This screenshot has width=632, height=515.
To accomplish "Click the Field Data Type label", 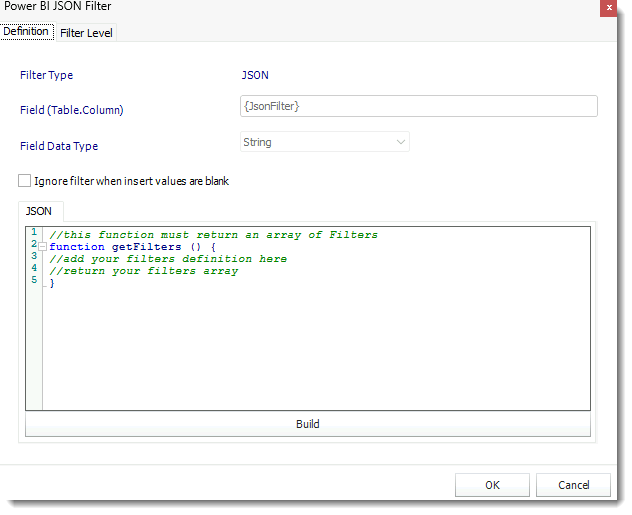I will coord(59,146).
